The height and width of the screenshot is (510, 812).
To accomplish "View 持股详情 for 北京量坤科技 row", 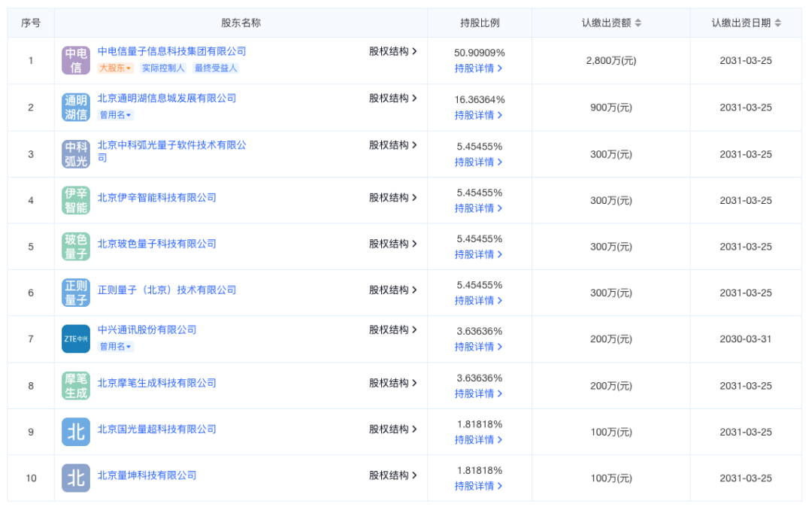I will click(478, 486).
